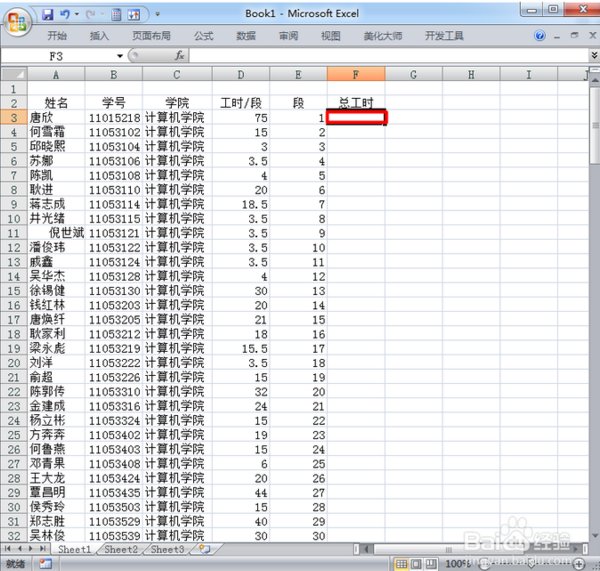Viewport: 600px width, 571px height.
Task: Open the undo history dropdown arrow
Action: click(x=77, y=15)
